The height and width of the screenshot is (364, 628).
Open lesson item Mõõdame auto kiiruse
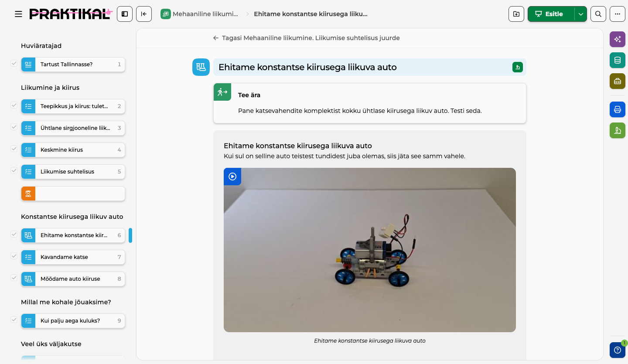click(73, 279)
